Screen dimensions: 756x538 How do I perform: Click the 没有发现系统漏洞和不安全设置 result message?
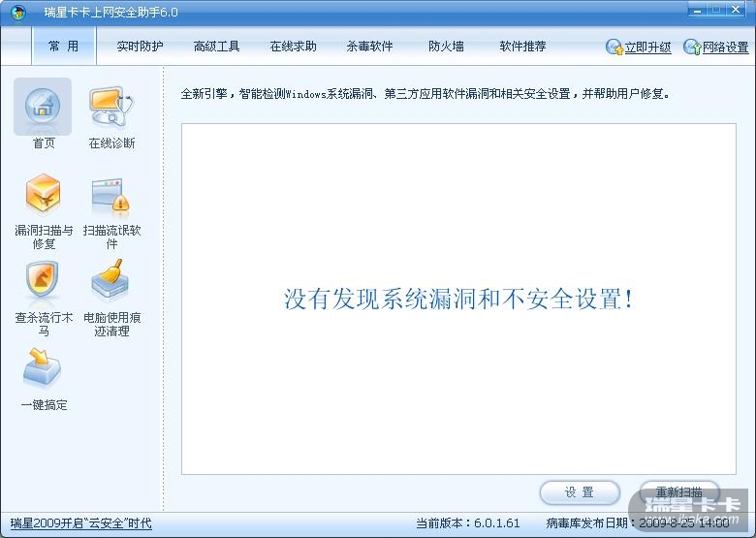(x=458, y=299)
